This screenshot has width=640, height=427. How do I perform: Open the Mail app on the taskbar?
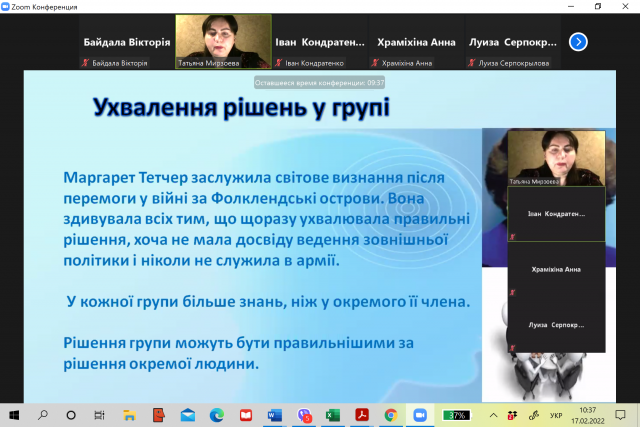click(x=188, y=415)
